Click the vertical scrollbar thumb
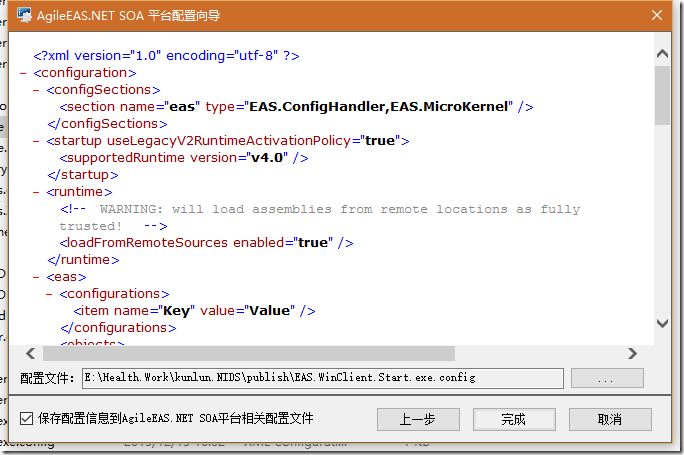 [x=662, y=96]
